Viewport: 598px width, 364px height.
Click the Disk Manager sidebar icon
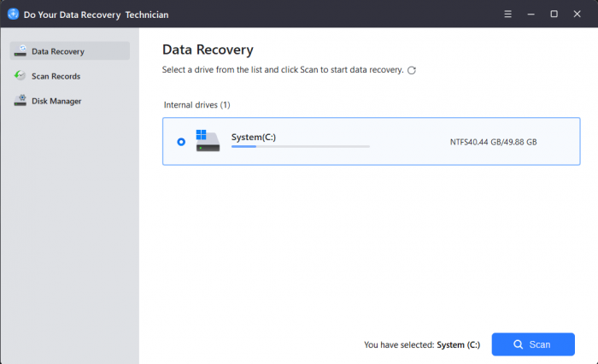click(20, 101)
